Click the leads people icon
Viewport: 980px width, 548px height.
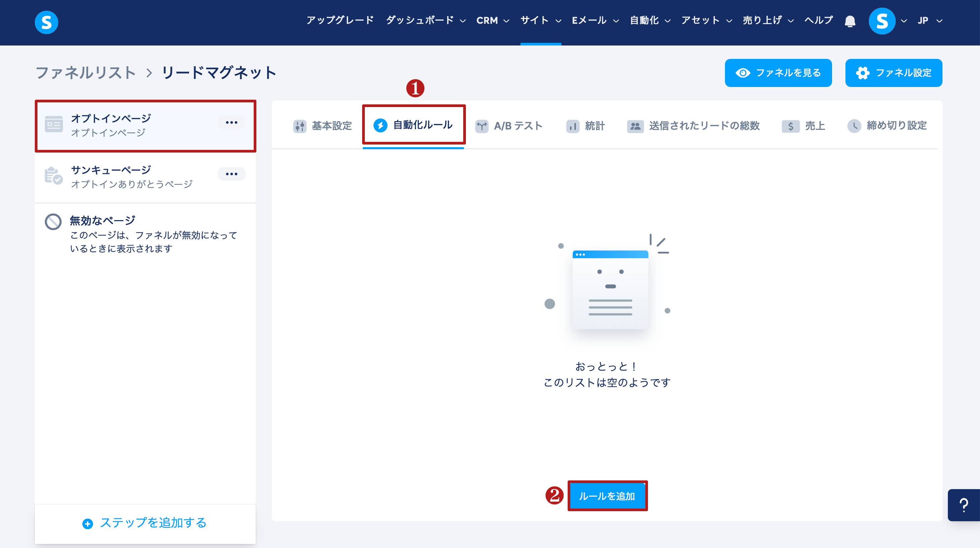coord(635,126)
